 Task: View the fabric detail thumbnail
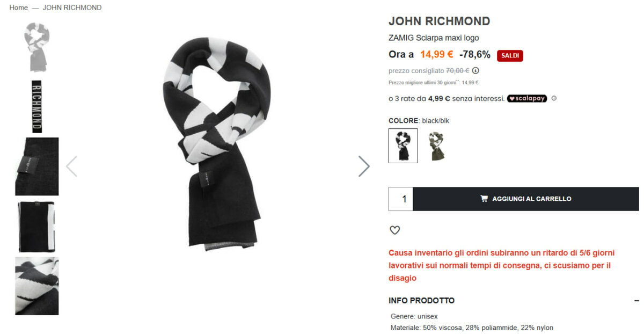coord(36,286)
